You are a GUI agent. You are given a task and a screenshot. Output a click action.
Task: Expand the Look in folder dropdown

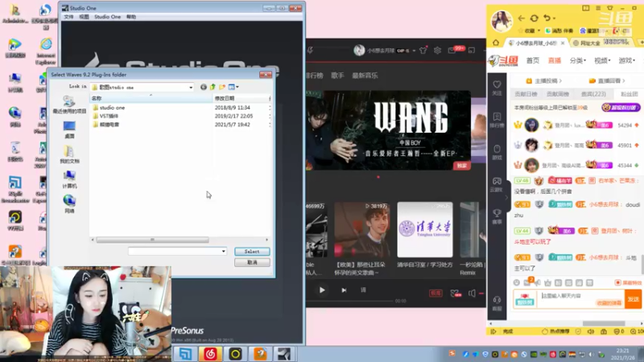point(191,88)
